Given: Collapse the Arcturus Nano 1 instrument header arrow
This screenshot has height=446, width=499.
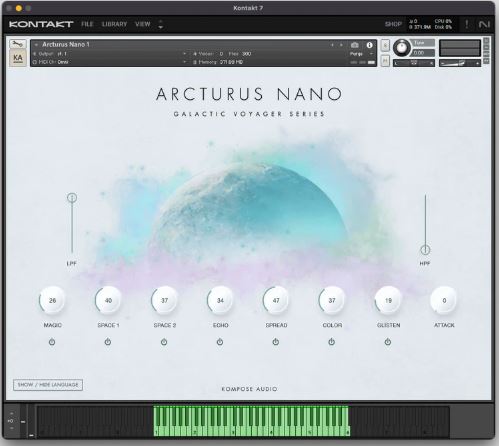Looking at the screenshot, I should [36, 45].
